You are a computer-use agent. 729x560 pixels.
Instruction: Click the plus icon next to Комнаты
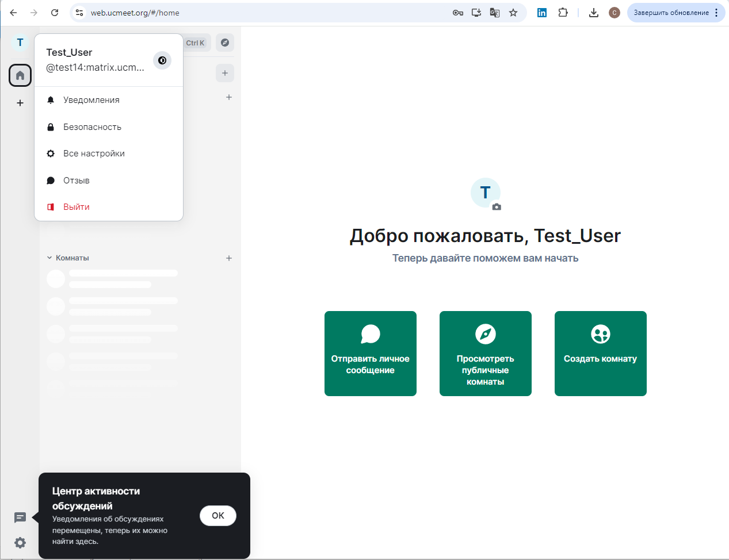click(228, 258)
